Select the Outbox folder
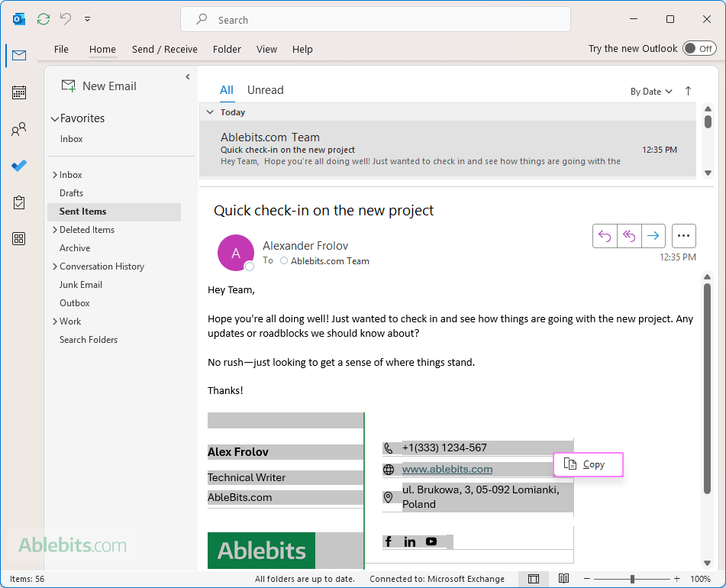The height and width of the screenshot is (588, 726). (x=75, y=303)
